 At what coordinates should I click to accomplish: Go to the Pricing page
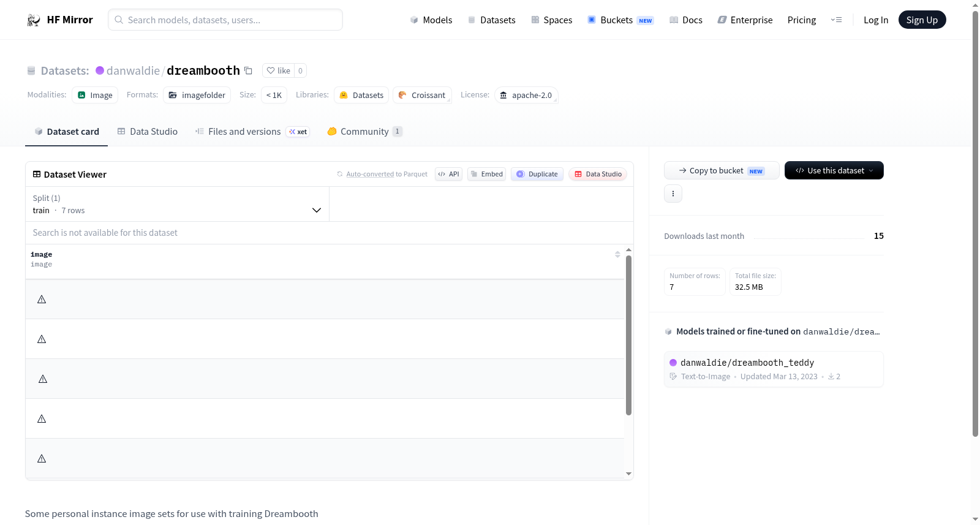(802, 20)
